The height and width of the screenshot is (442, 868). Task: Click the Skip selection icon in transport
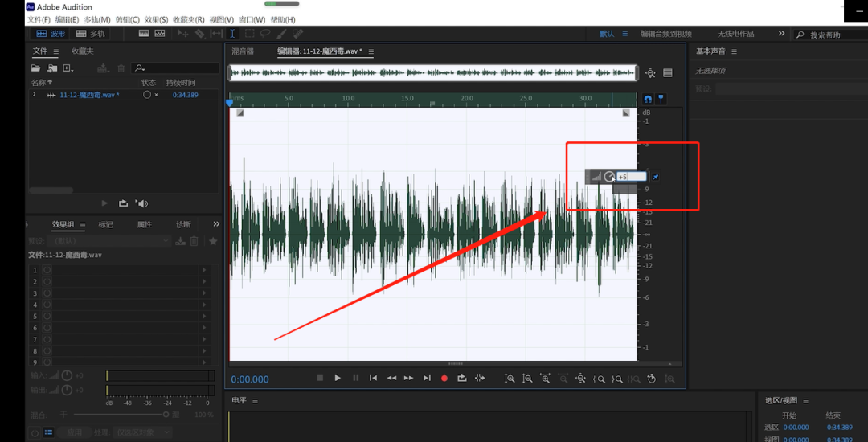[x=480, y=379]
